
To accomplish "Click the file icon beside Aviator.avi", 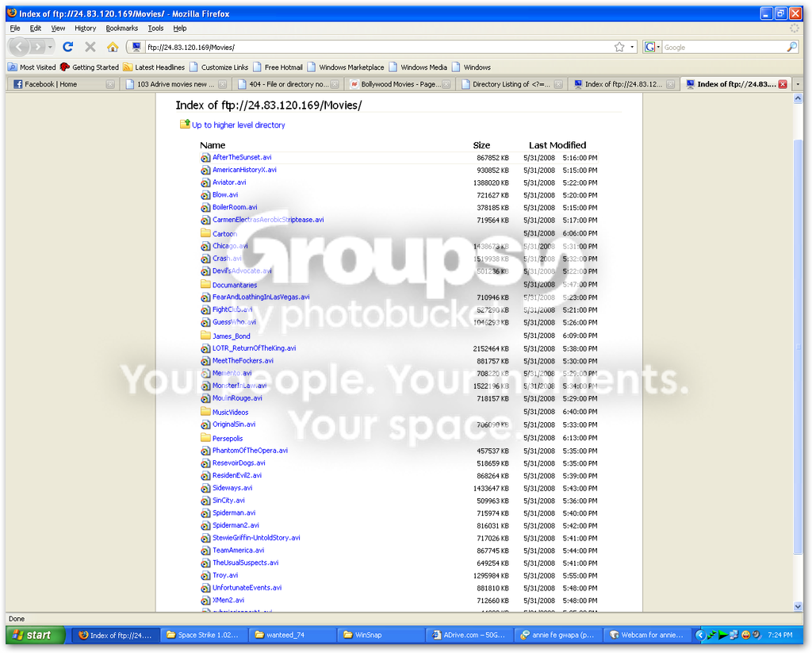I will pyautogui.click(x=205, y=183).
